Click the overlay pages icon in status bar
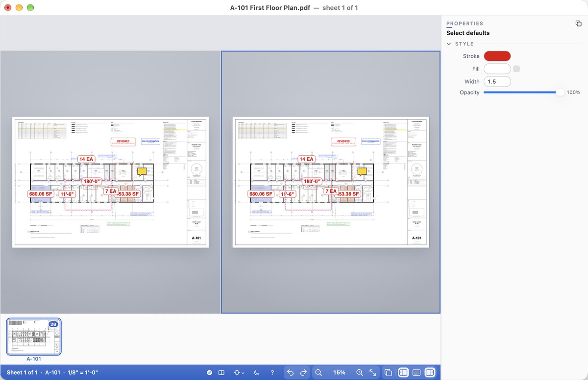Viewport: 588px width, 380px height. 388,373
